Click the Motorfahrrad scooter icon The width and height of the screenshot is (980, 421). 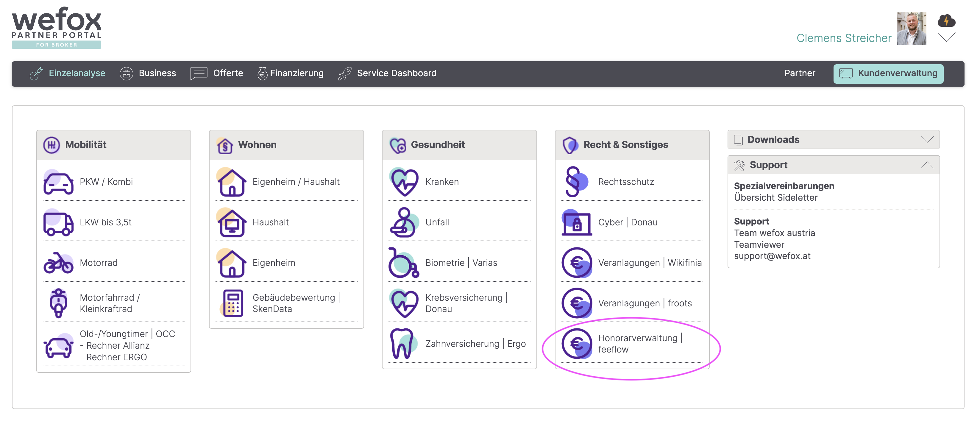point(58,303)
